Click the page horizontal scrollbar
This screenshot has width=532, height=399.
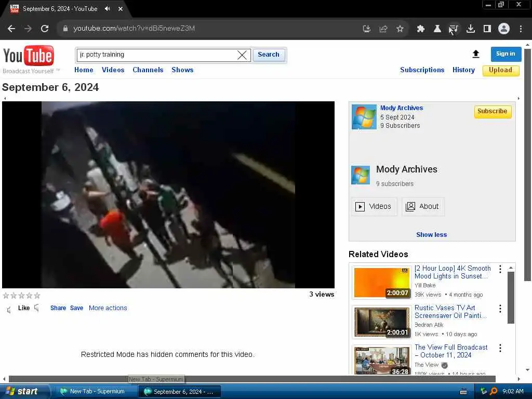[252, 379]
